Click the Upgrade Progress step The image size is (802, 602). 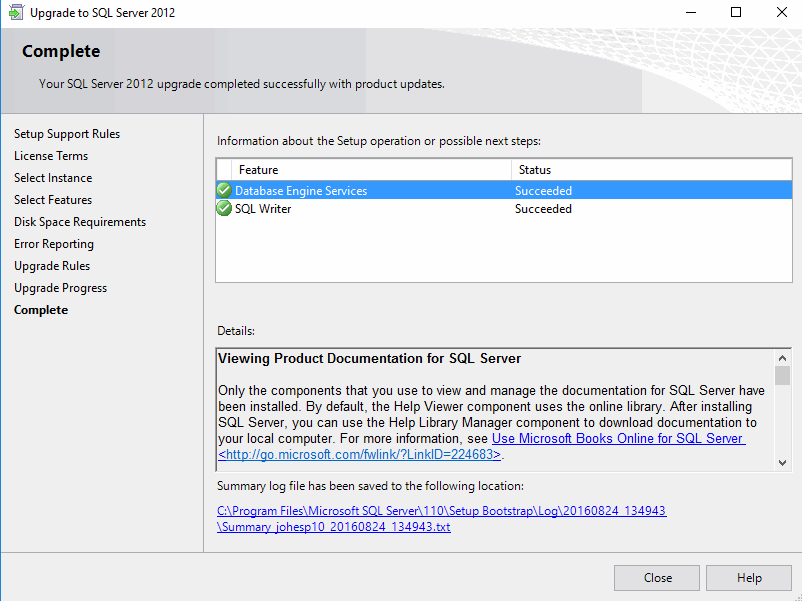point(60,288)
